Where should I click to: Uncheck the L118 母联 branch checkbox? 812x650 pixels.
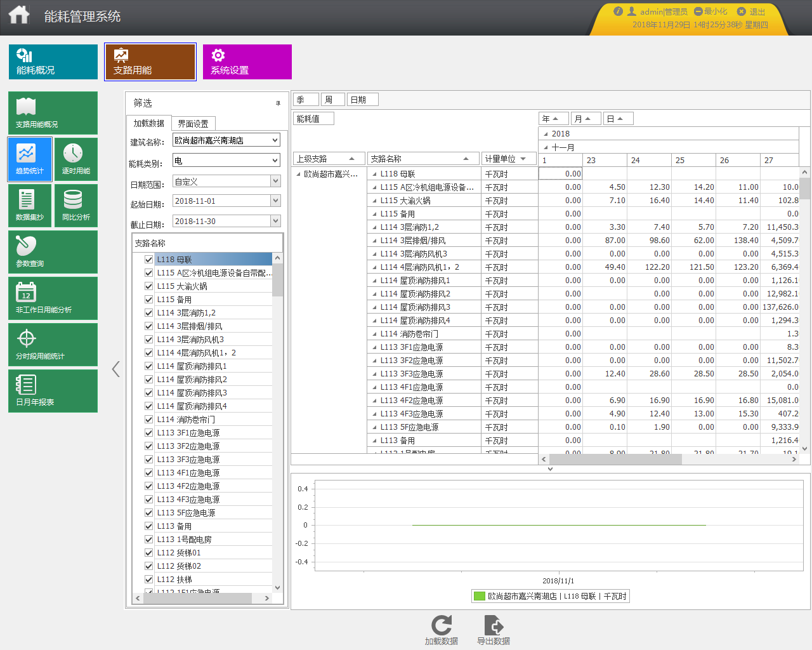[148, 260]
